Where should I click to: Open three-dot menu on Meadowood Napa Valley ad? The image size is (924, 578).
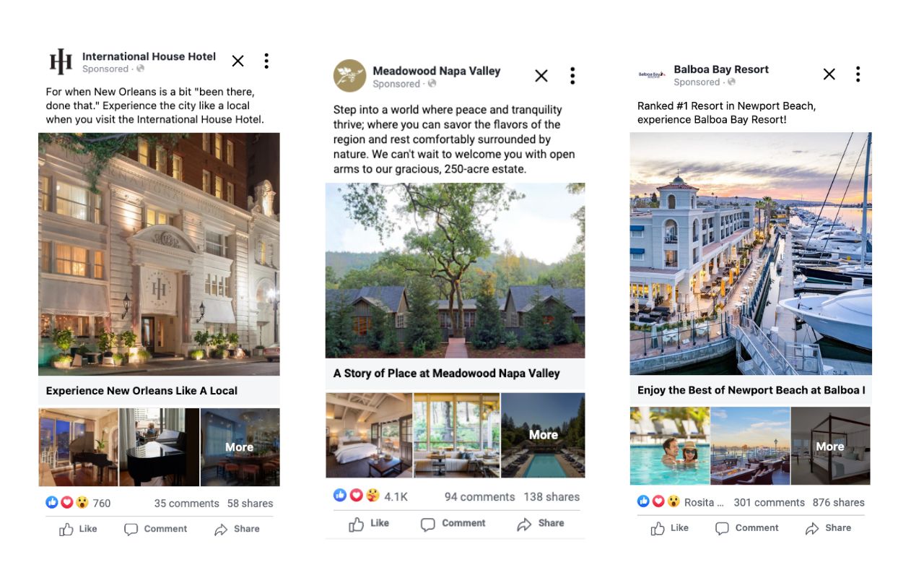point(572,75)
